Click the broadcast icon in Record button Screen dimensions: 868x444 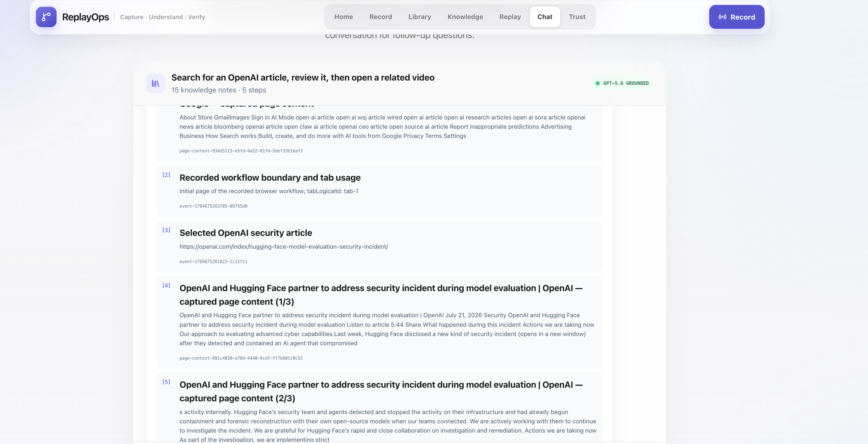[723, 17]
